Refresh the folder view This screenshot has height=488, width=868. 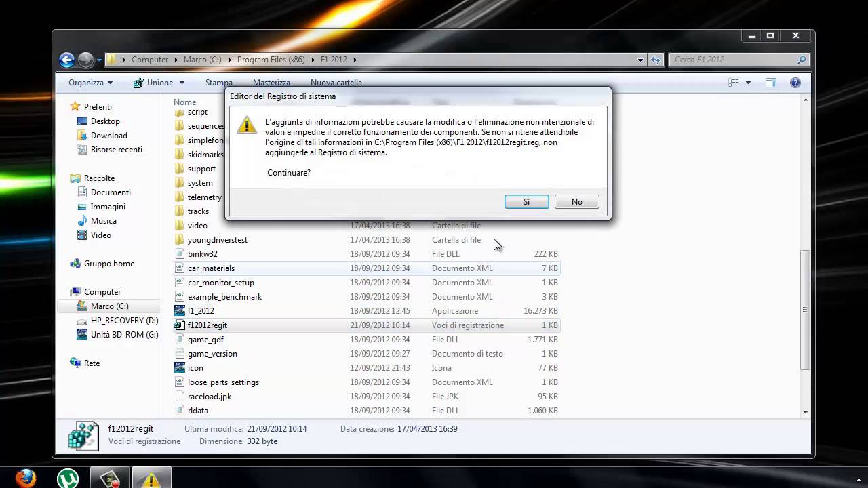[656, 60]
